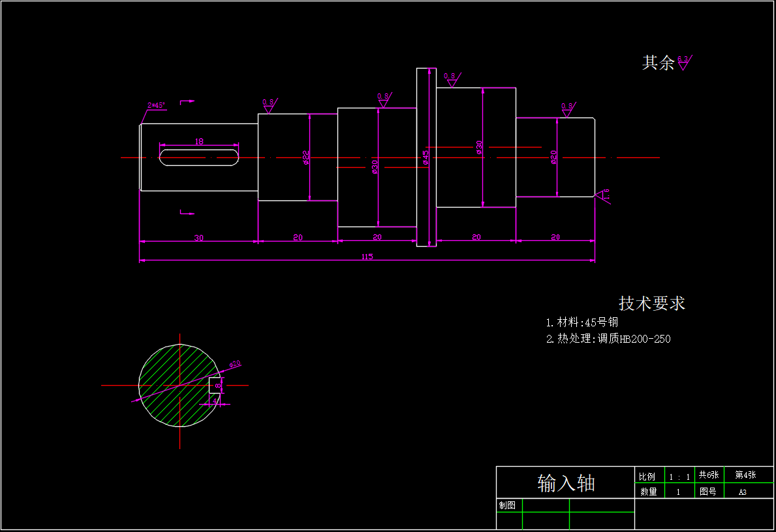Click the 6.3 roughness symbol beside 其余
776x532 pixels.
click(x=683, y=62)
